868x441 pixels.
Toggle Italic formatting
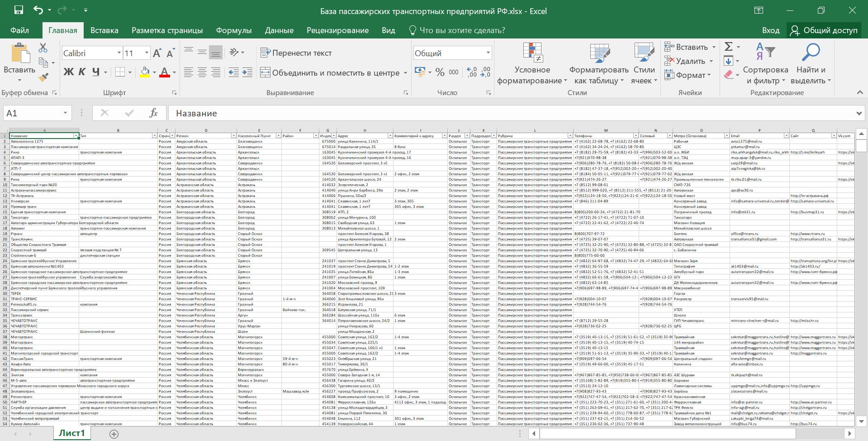click(x=82, y=72)
